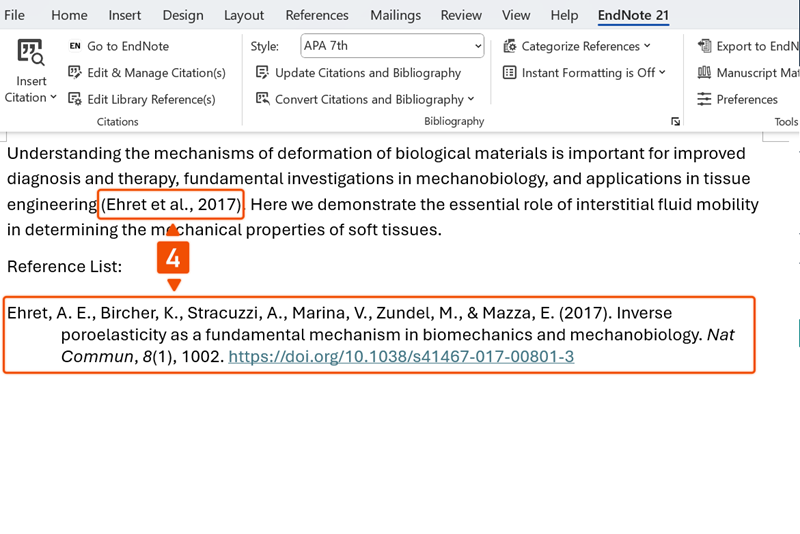
Task: Open the Style dropdown showing APA 7th
Action: coord(392,46)
